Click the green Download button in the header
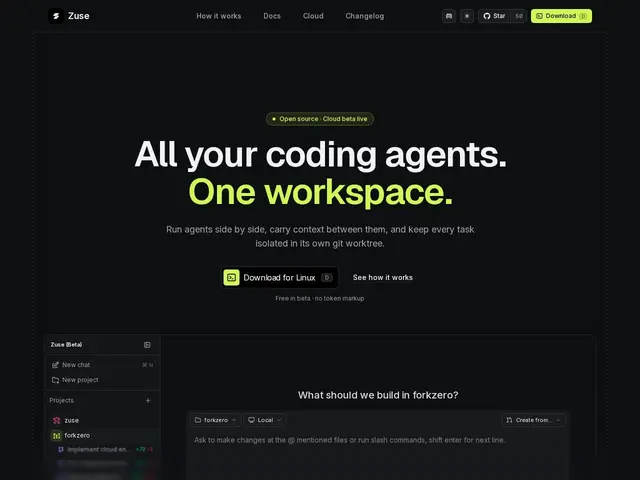 [x=561, y=16]
